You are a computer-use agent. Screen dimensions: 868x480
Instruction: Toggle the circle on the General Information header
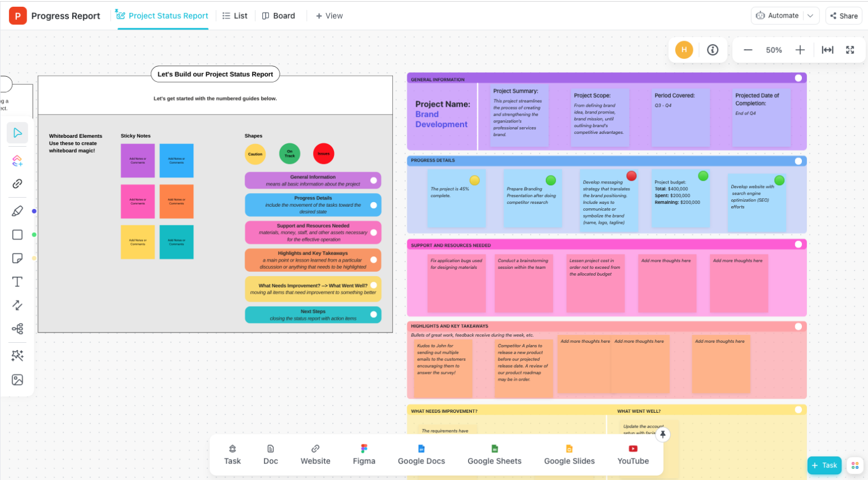pos(798,78)
